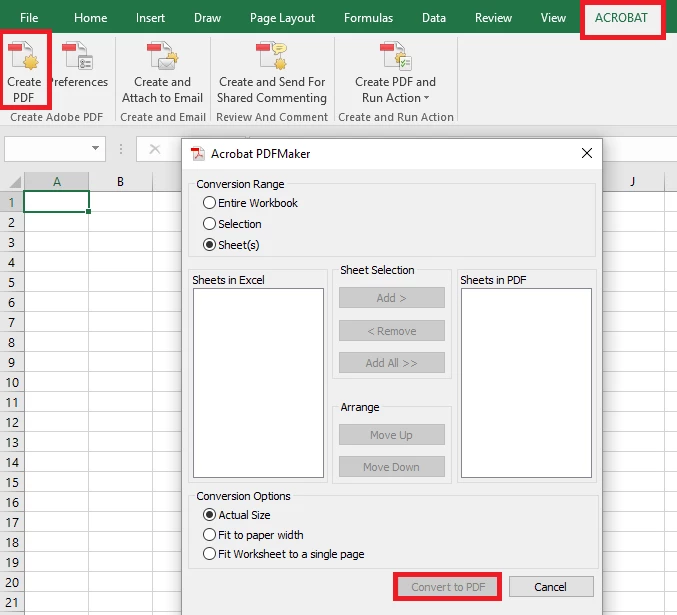Select row 20 header
Image resolution: width=677 pixels, height=615 pixels.
coord(12,582)
